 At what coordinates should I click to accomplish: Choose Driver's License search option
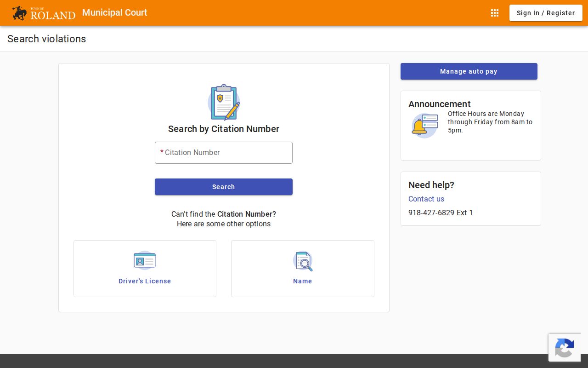145,269
